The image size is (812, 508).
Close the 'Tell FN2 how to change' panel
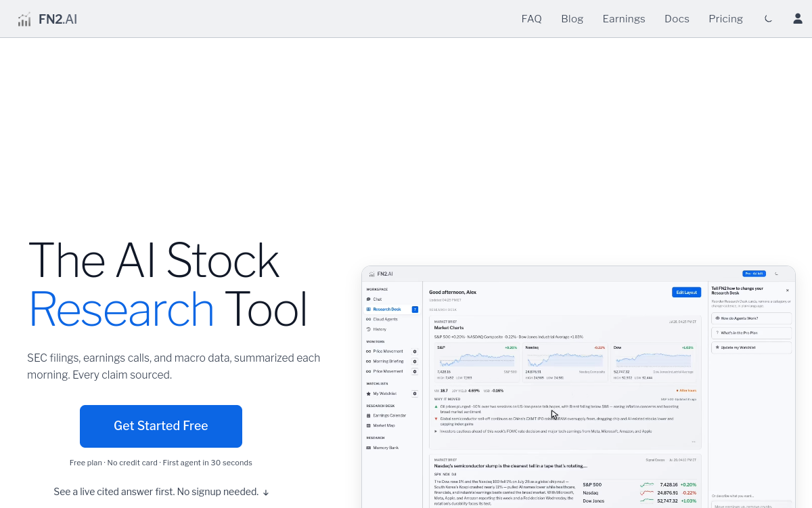click(x=787, y=290)
